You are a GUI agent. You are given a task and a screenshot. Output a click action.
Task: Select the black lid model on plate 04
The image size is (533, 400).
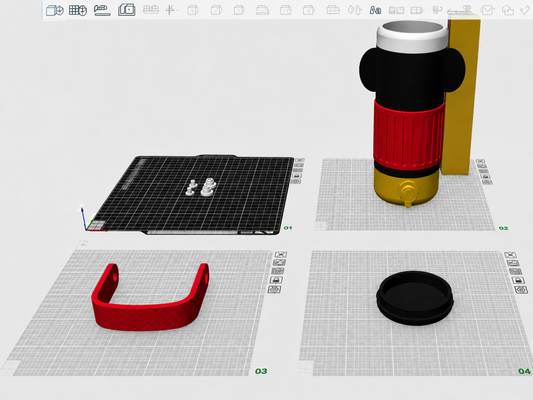415,298
